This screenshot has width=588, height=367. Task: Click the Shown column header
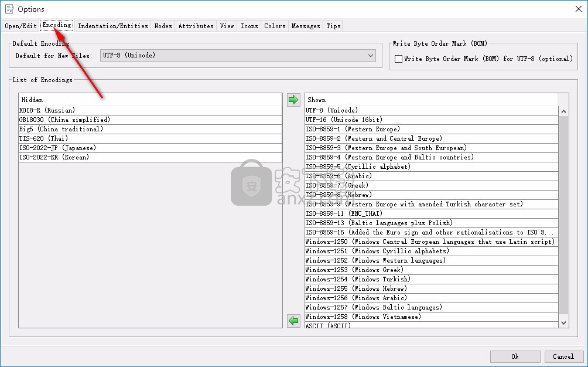coord(432,100)
